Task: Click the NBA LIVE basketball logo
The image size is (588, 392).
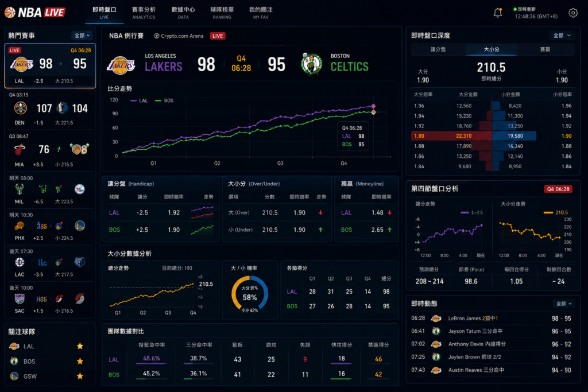Action: 10,13
